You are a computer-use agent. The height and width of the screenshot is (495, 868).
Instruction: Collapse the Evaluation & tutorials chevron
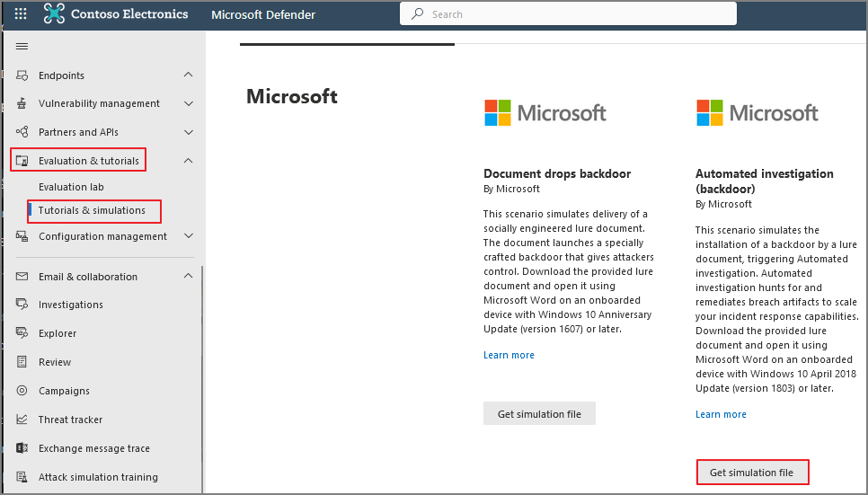tap(188, 161)
